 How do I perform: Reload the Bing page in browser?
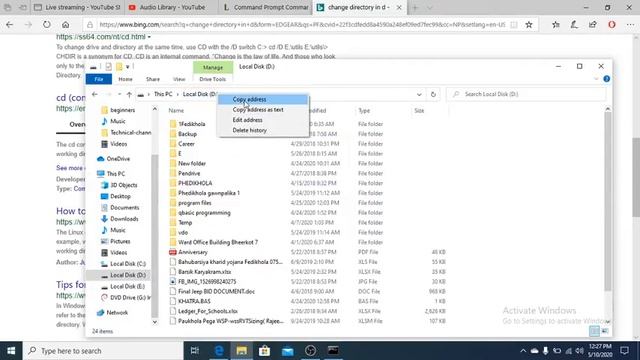(47, 25)
